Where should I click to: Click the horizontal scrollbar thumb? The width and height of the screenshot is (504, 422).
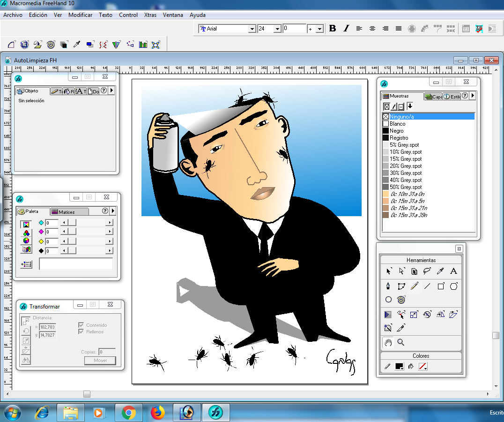pos(87,394)
